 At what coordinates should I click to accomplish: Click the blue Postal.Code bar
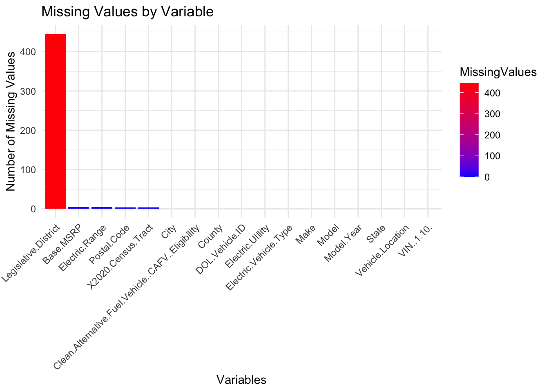pos(125,208)
